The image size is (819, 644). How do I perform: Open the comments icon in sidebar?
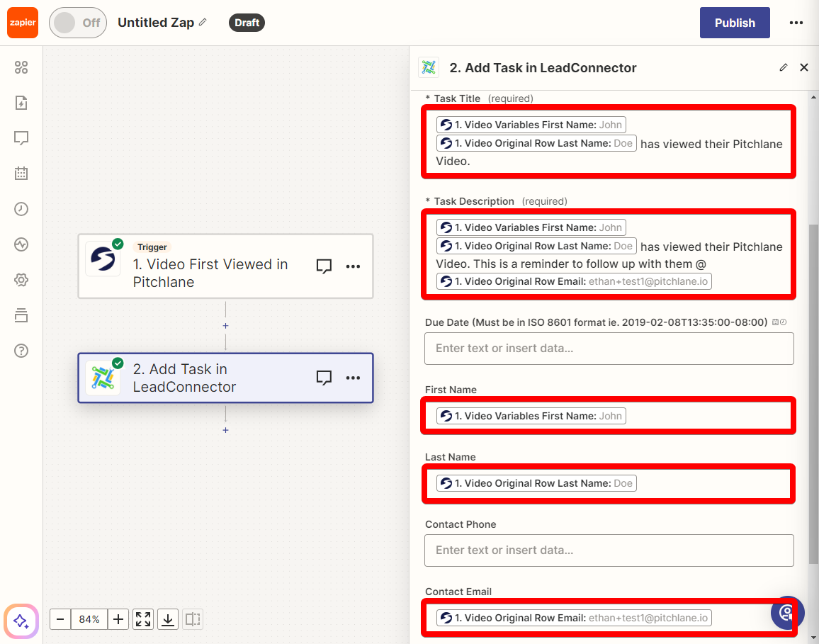[21, 138]
